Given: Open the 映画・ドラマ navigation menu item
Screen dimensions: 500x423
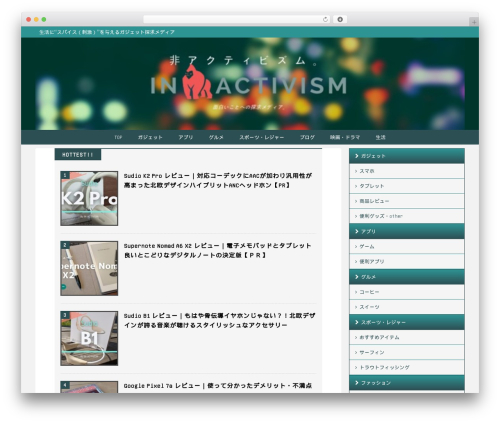Looking at the screenshot, I should pos(345,137).
